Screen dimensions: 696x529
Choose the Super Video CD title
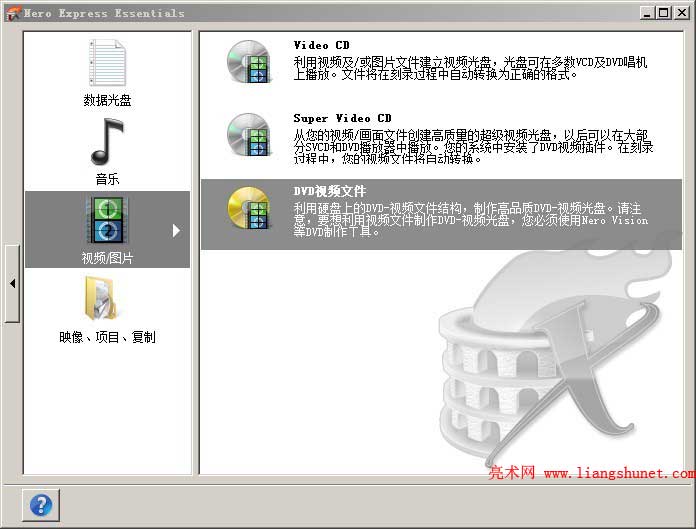(x=342, y=118)
